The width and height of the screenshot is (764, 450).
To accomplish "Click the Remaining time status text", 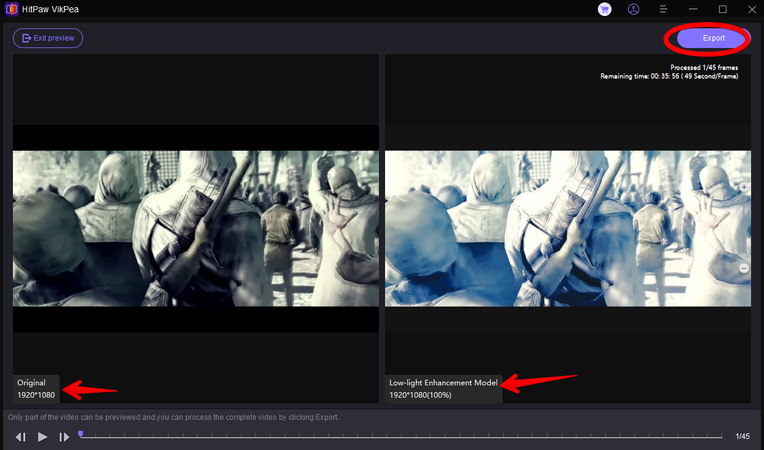I will [x=669, y=76].
